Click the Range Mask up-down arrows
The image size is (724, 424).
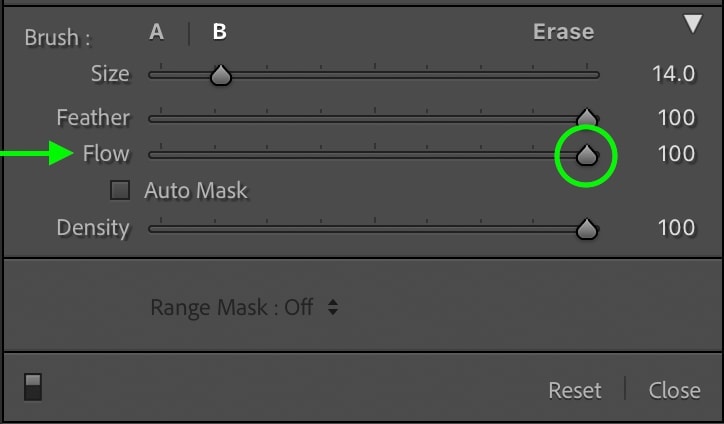tap(333, 307)
